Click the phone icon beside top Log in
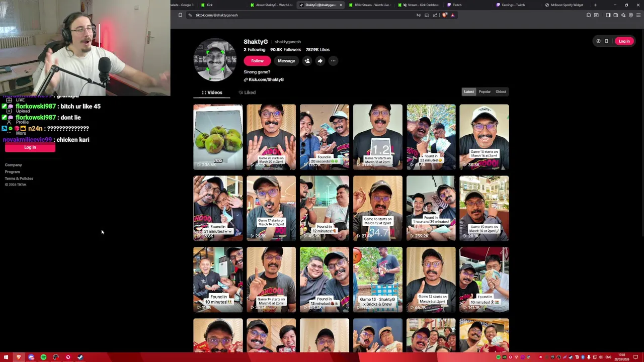Viewport: 644px width, 362px height. pyautogui.click(x=606, y=41)
